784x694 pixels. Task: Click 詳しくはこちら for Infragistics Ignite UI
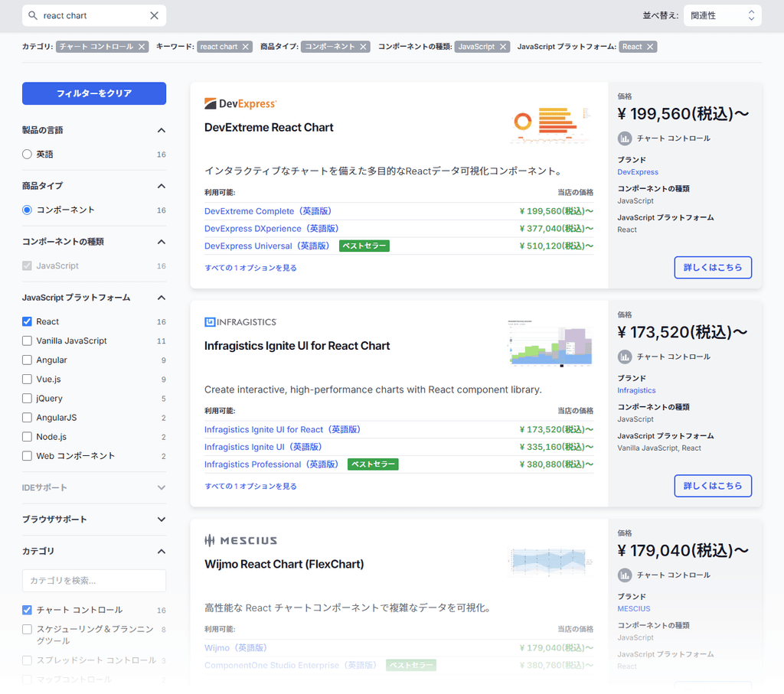pos(713,486)
